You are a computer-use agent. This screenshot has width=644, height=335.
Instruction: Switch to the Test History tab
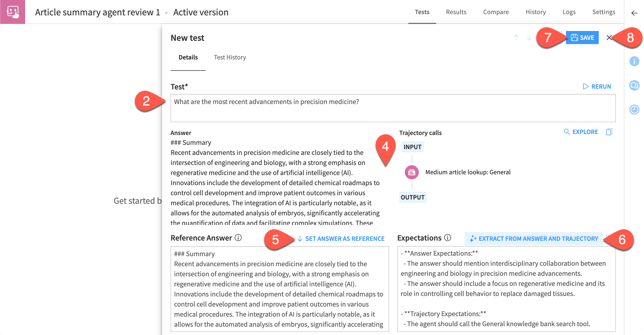coord(230,57)
